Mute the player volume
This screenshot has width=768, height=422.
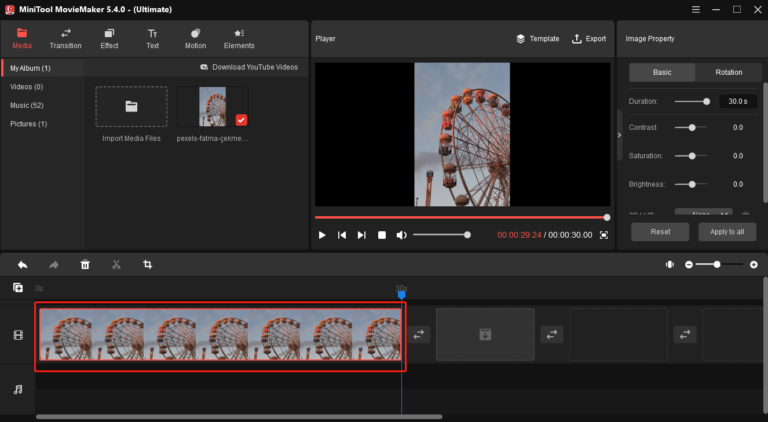tap(401, 235)
